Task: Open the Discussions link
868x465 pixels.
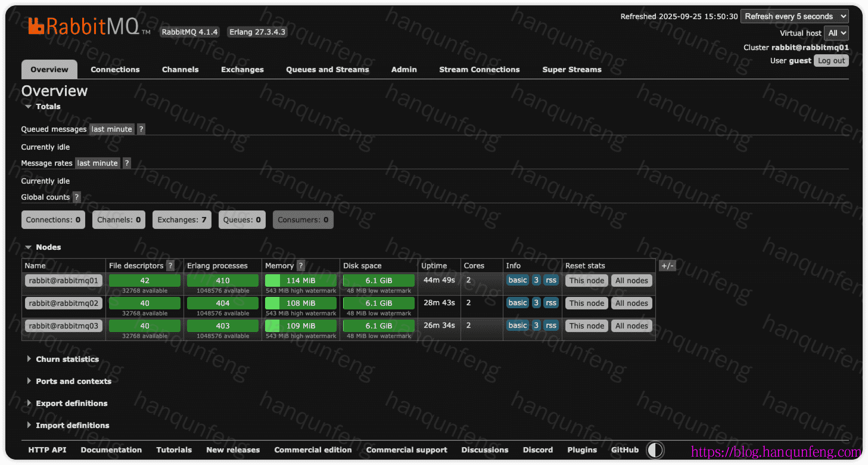Action: 485,450
